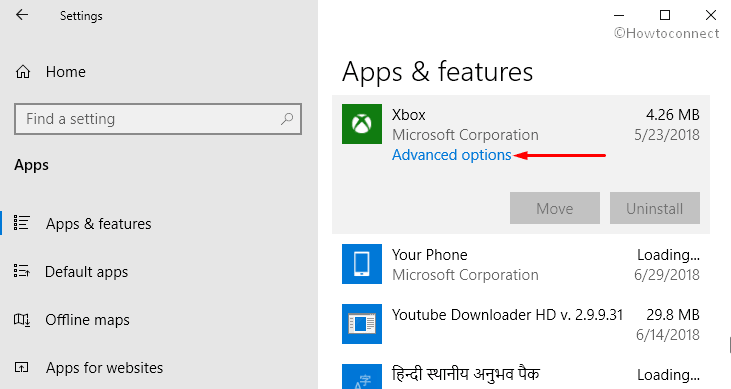This screenshot has width=731, height=389.
Task: Click Your Phone date 6/29/2018
Action: click(667, 275)
